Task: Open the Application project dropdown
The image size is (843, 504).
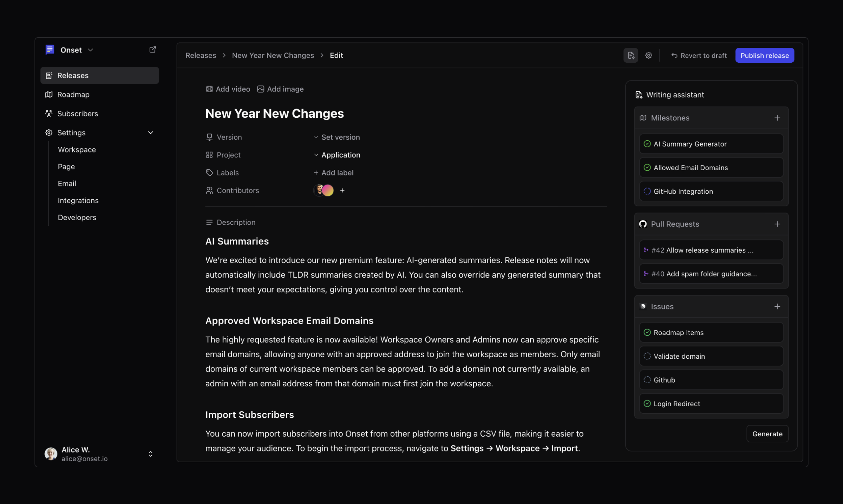Action: point(341,155)
